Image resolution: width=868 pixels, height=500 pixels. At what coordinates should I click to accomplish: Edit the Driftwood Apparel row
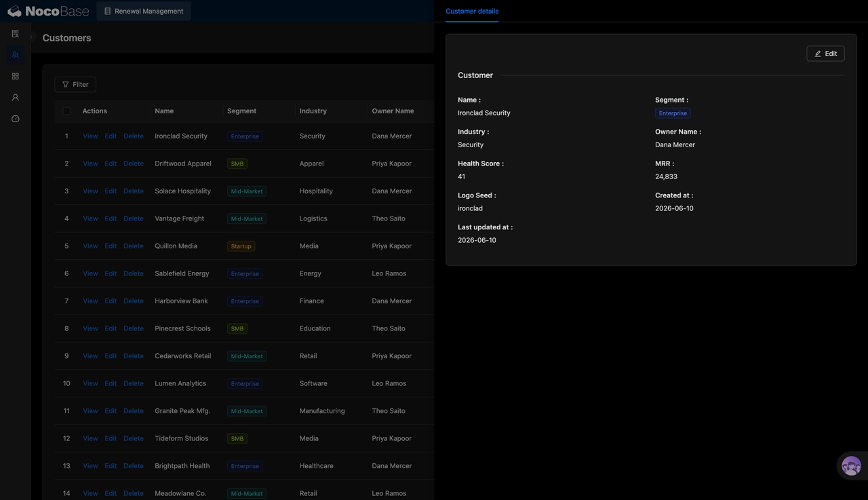click(111, 164)
